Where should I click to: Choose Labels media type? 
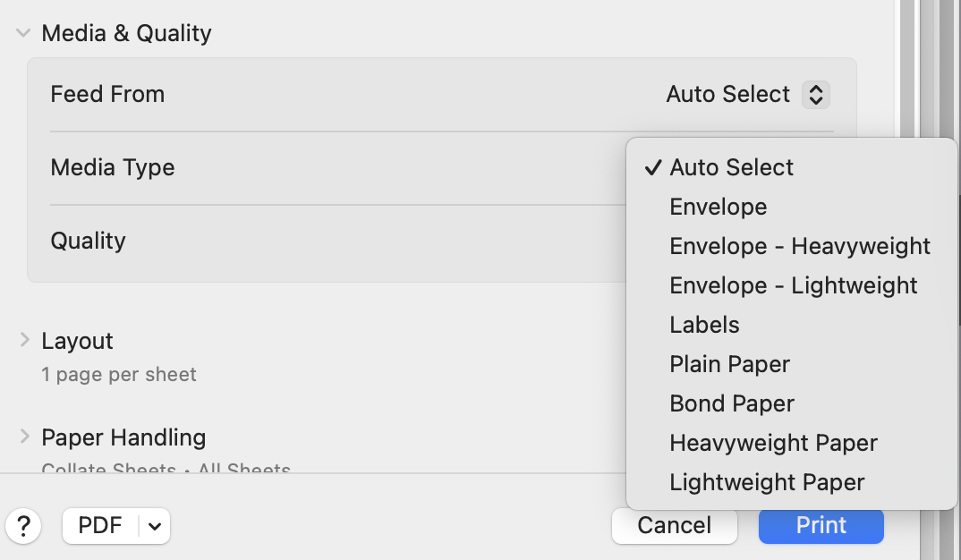coord(704,325)
